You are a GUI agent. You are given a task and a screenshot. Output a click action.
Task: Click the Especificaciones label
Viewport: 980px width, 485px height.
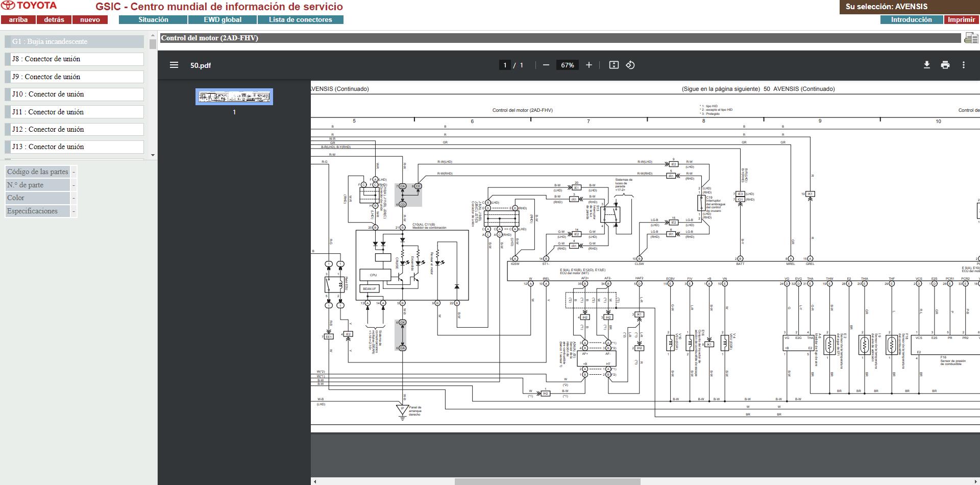[x=37, y=211]
